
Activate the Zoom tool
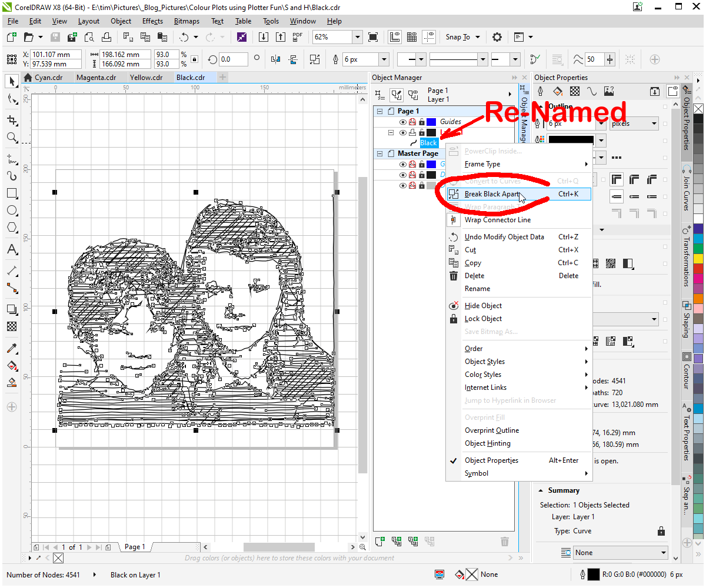click(12, 138)
